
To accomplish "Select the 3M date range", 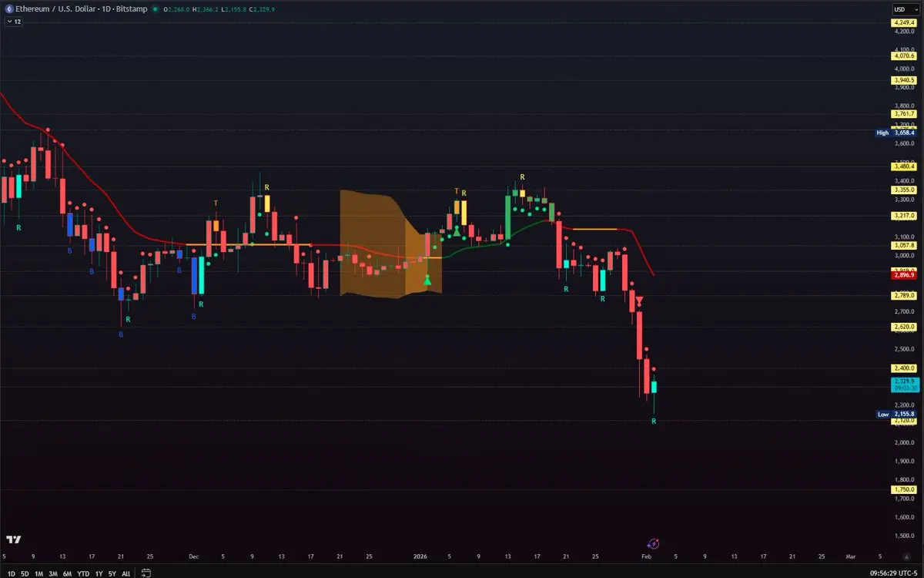I will pyautogui.click(x=53, y=573).
